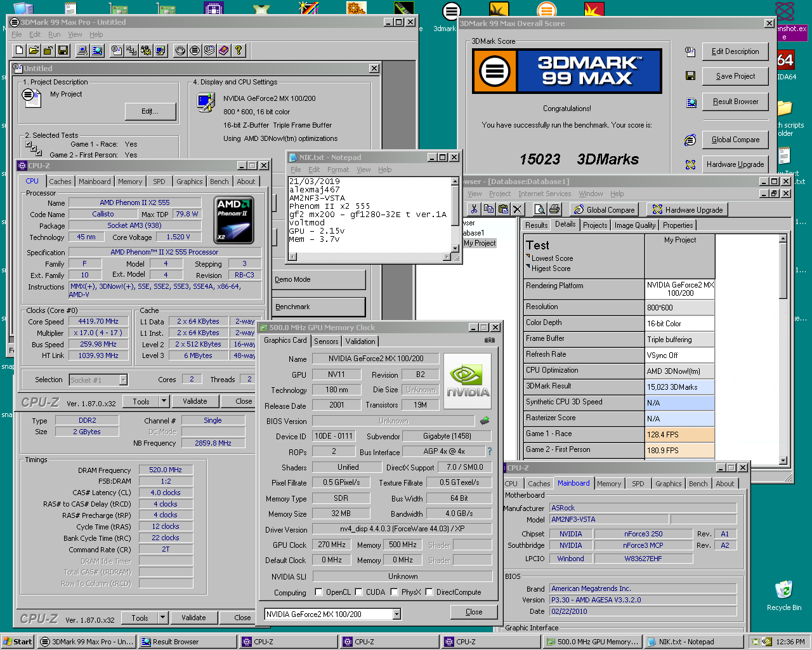The image size is (812, 650).
Task: Click the Copy icon in Result Browser toolbar
Action: click(488, 209)
